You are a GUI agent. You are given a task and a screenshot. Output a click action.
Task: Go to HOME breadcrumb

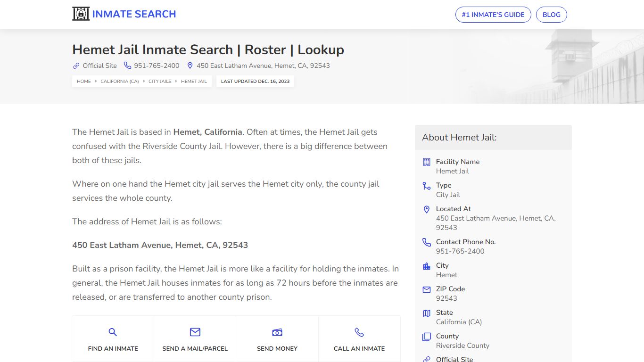(x=84, y=81)
